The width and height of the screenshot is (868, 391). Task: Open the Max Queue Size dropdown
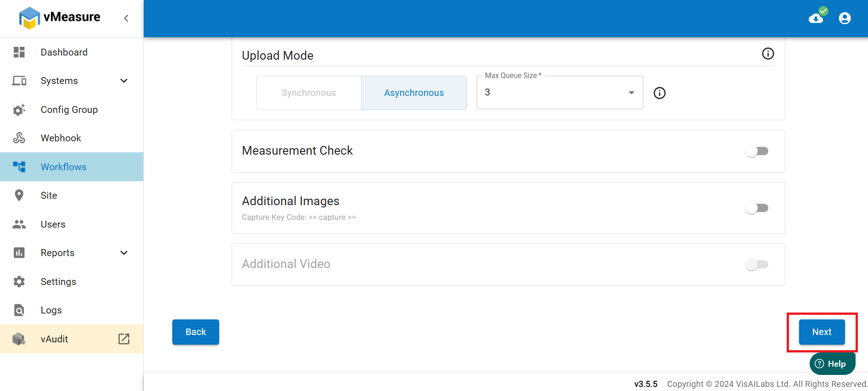pyautogui.click(x=560, y=92)
